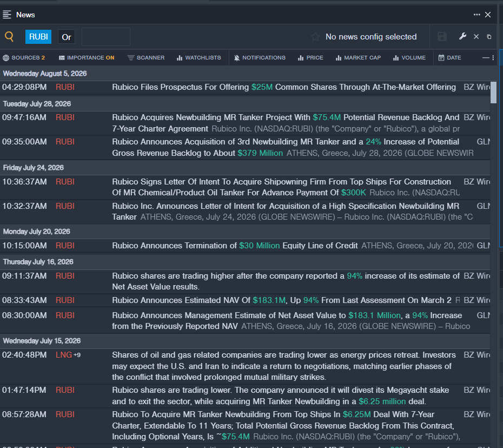Open the Volume filter
This screenshot has width=503, height=448.
tap(409, 58)
